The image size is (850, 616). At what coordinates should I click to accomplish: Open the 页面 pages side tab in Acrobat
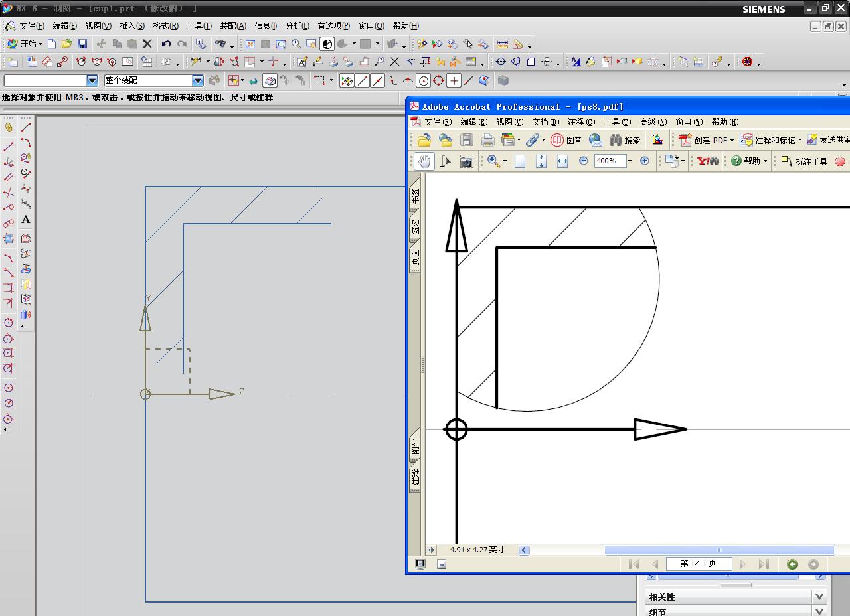[415, 257]
